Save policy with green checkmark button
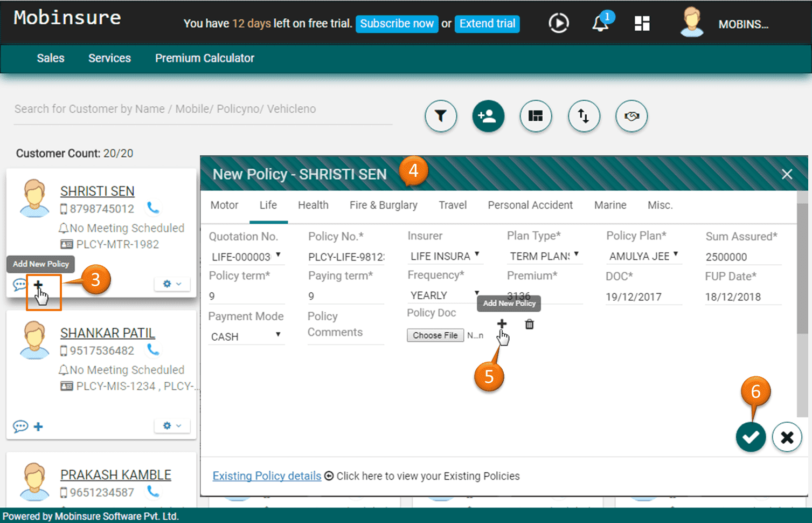812x523 pixels. click(x=751, y=437)
